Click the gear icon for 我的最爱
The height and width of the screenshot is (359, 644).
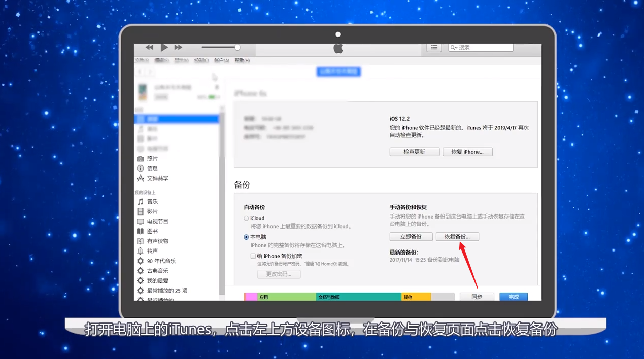[x=141, y=280]
